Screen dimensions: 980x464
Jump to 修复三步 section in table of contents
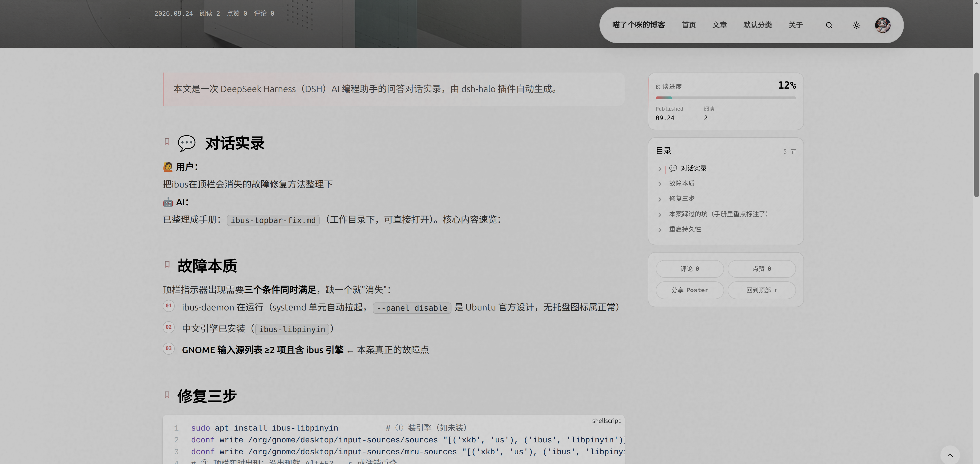point(682,199)
